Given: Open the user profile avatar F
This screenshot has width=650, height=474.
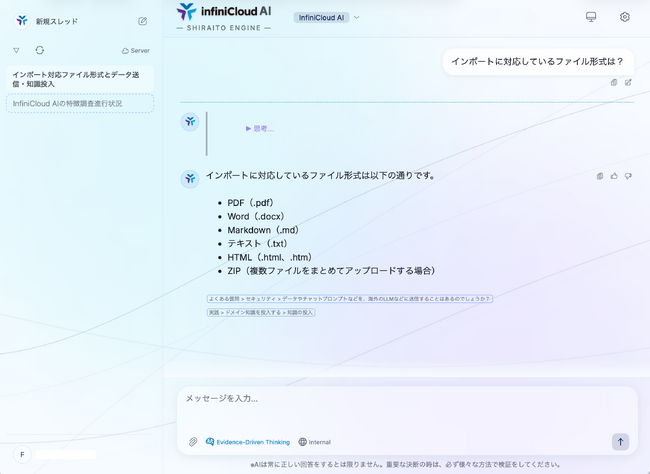Looking at the screenshot, I should 22,455.
